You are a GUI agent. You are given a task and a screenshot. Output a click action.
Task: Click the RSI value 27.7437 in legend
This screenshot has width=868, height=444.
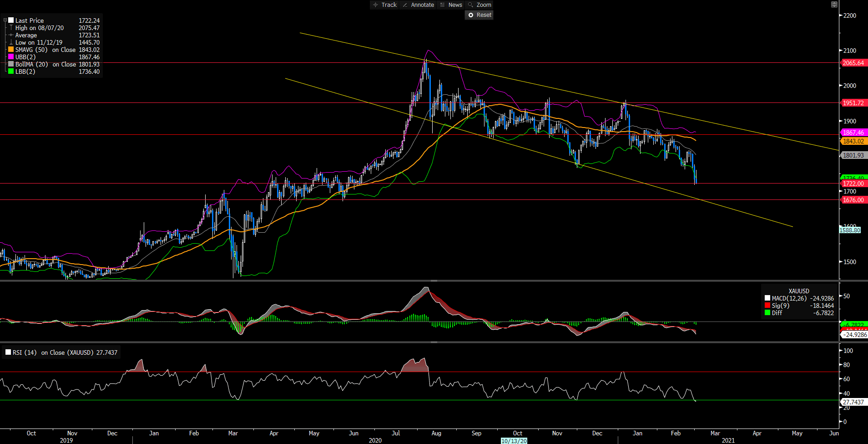pos(107,352)
